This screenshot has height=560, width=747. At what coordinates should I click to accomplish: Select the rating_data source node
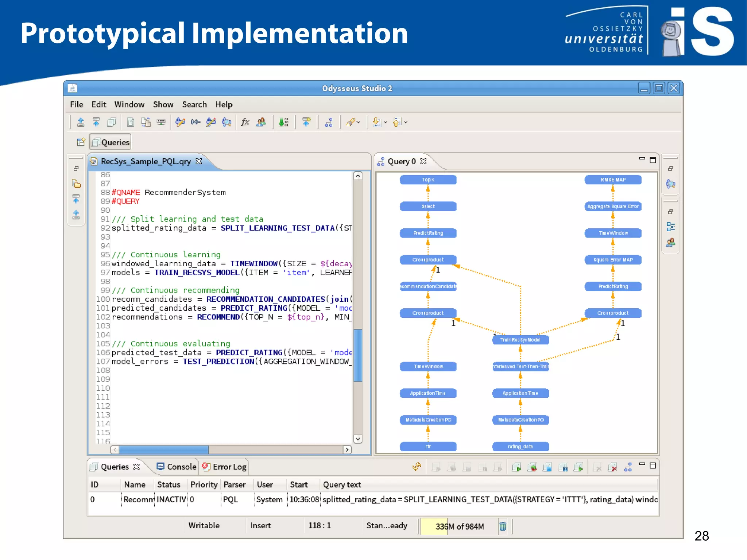(x=520, y=447)
